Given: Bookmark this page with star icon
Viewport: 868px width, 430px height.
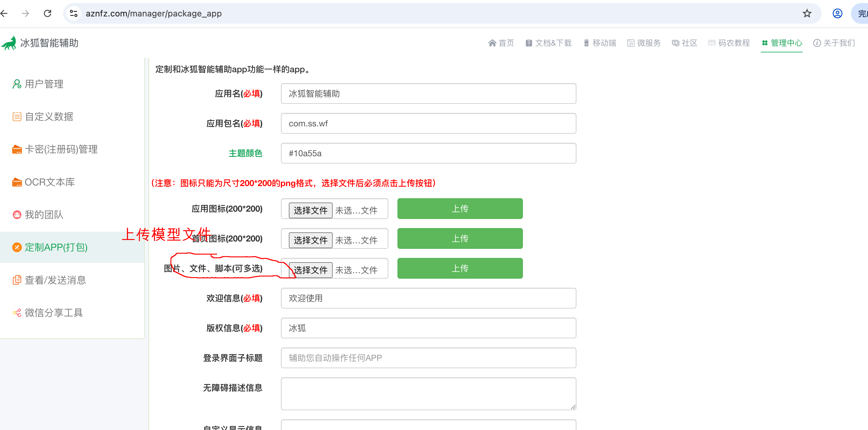Looking at the screenshot, I should pos(807,13).
